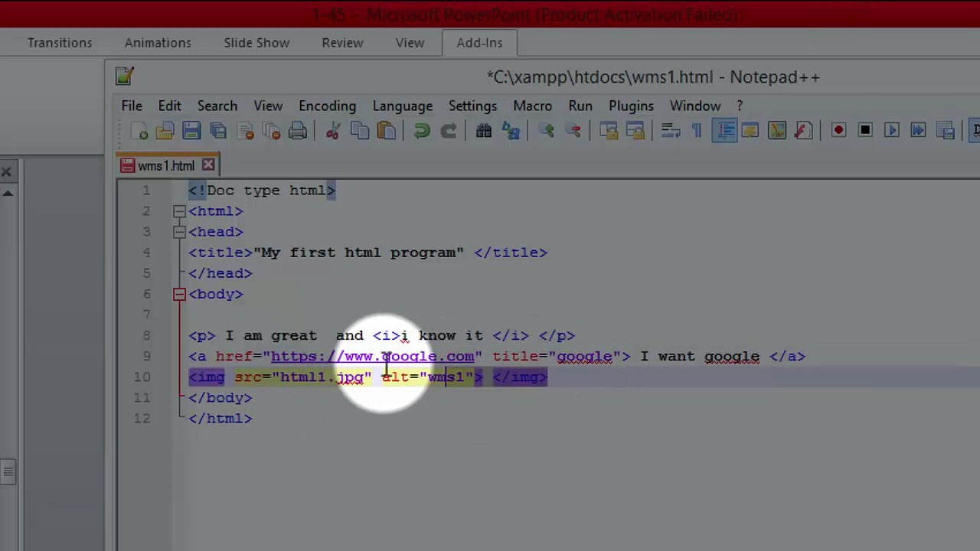Click the green Undo arrow icon
Image resolution: width=980 pixels, height=551 pixels.
click(x=421, y=131)
